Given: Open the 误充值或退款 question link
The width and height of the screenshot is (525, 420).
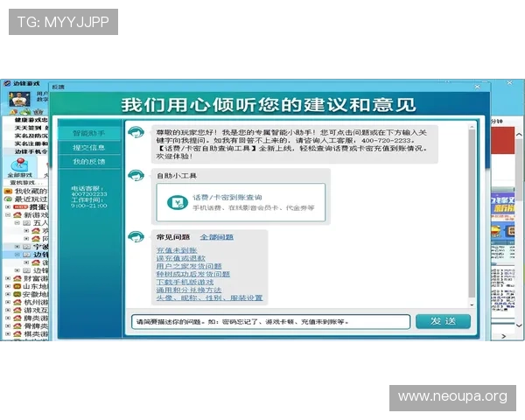Looking at the screenshot, I should 181,258.
